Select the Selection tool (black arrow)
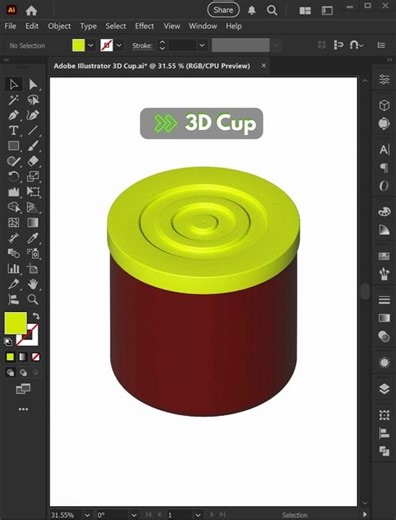Screen dimensions: 396x520 [13, 85]
